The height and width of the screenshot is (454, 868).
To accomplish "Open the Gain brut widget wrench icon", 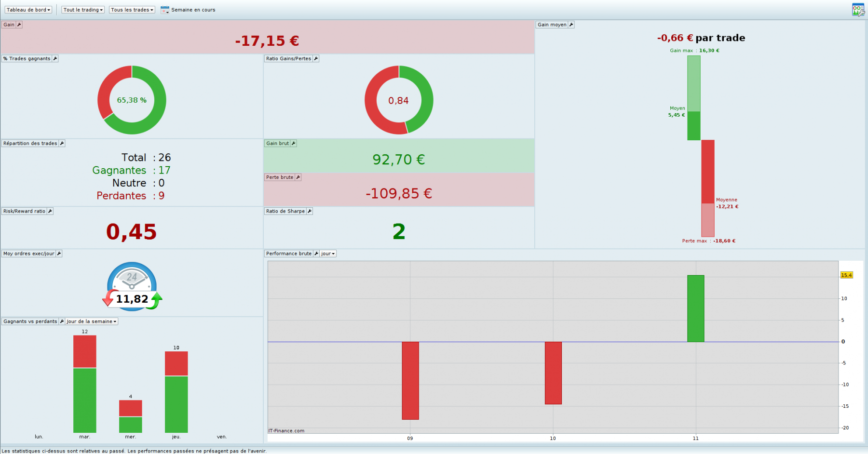I will (x=293, y=143).
